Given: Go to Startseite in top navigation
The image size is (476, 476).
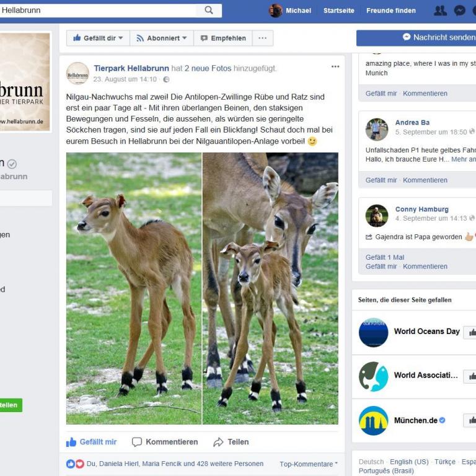Looking at the screenshot, I should click(338, 11).
